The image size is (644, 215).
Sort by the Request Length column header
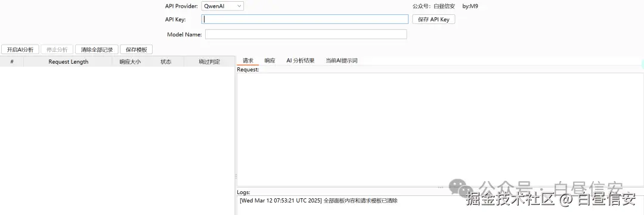[68, 61]
